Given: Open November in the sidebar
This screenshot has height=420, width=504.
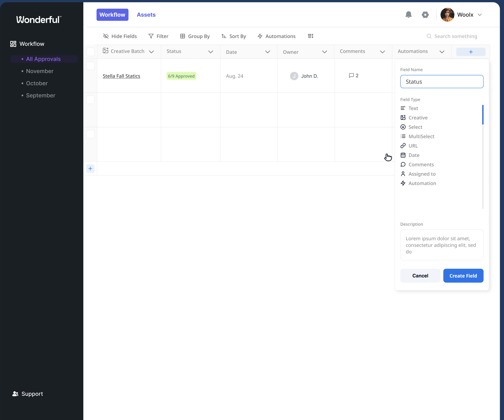Looking at the screenshot, I should point(40,71).
